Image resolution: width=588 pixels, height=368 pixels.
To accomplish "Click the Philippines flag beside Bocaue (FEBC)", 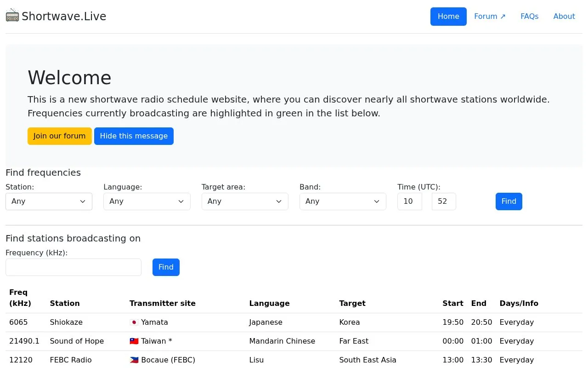I will click(x=134, y=360).
